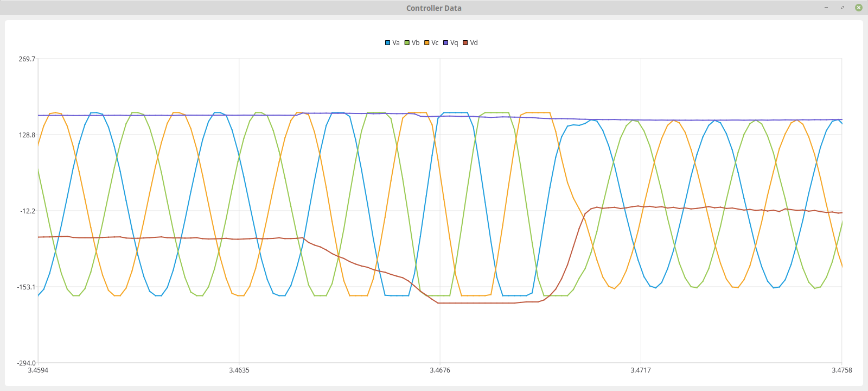Click the 3.4635 x-axis tick label
Image resolution: width=868 pixels, height=391 pixels.
click(239, 370)
